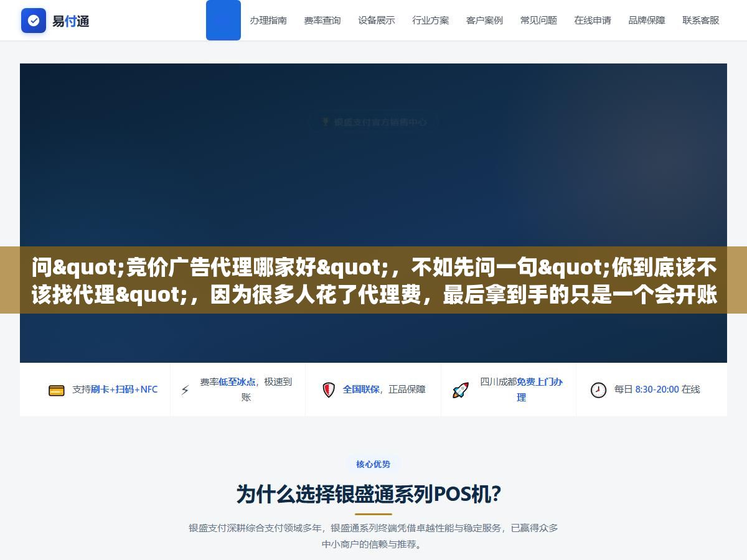This screenshot has height=560, width=747.
Task: Click the clock icon
Action: pos(598,390)
